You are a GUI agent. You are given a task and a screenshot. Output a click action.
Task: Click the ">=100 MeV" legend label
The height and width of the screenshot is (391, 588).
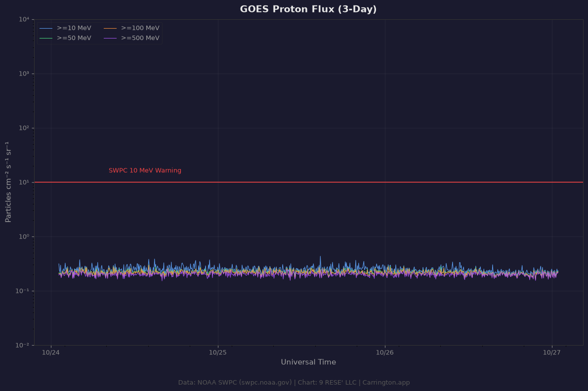click(x=140, y=28)
